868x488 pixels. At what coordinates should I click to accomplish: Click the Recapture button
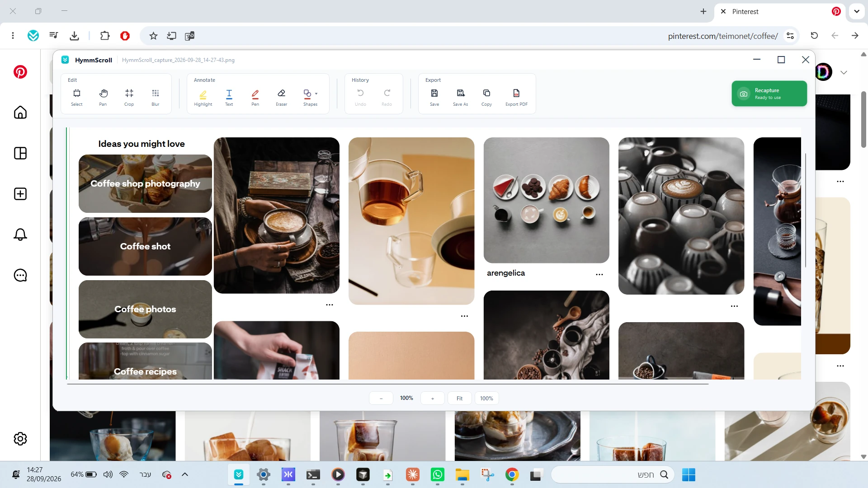tap(769, 94)
